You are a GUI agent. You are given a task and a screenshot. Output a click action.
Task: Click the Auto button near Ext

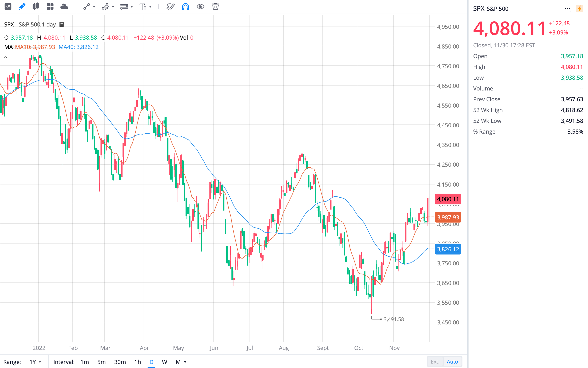pyautogui.click(x=452, y=362)
